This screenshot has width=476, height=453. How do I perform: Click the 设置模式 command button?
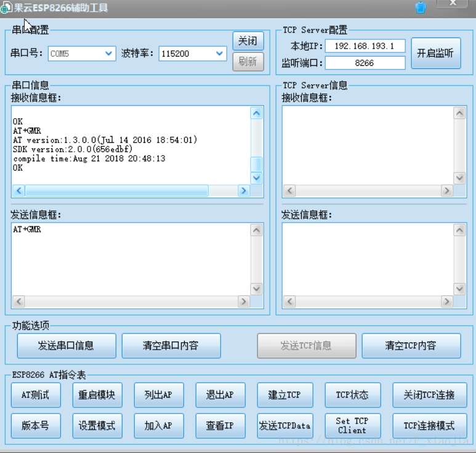(x=97, y=426)
